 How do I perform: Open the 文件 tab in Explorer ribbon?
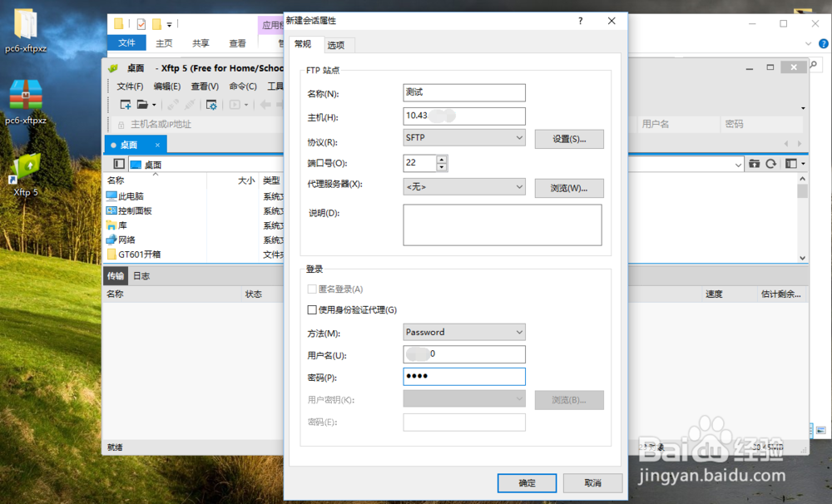126,43
